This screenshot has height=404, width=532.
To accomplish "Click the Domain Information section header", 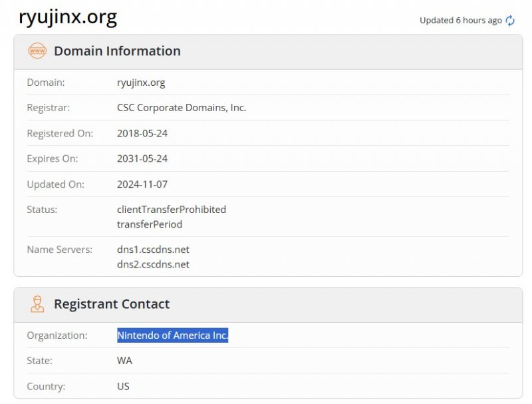I will point(117,51).
